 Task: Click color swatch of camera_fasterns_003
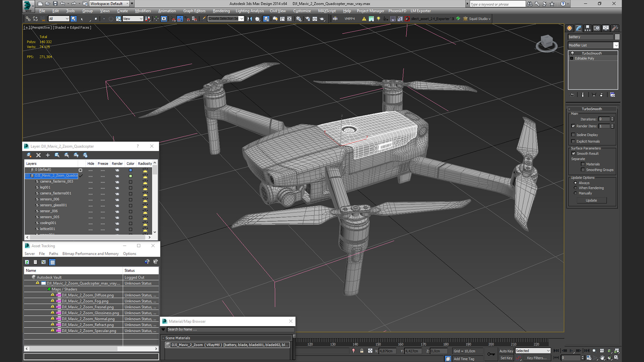130,182
